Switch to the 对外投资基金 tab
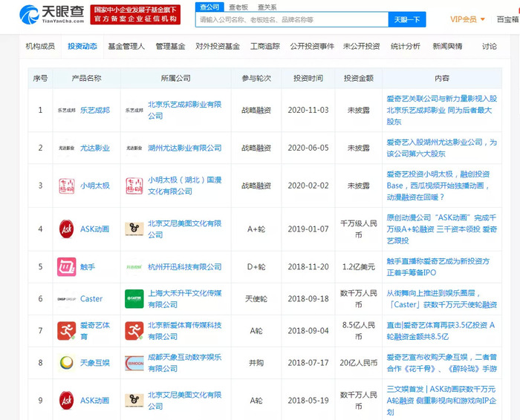The width and height of the screenshot is (520, 420). [218, 46]
